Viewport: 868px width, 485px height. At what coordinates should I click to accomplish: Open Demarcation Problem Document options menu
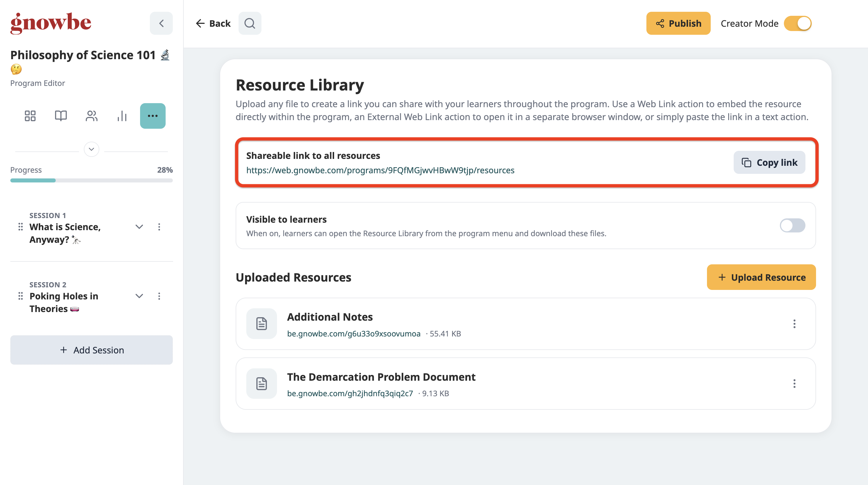794,384
